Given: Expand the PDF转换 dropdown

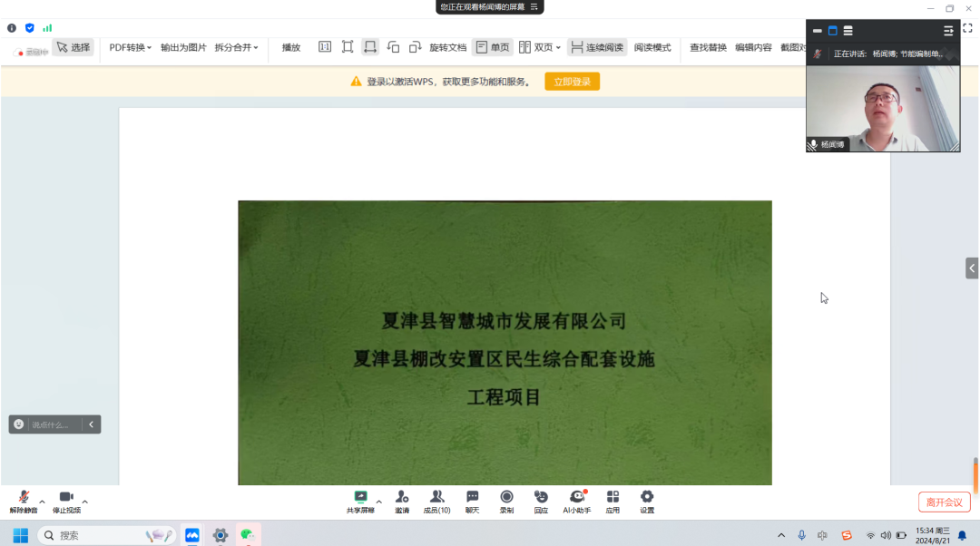Looking at the screenshot, I should (132, 47).
